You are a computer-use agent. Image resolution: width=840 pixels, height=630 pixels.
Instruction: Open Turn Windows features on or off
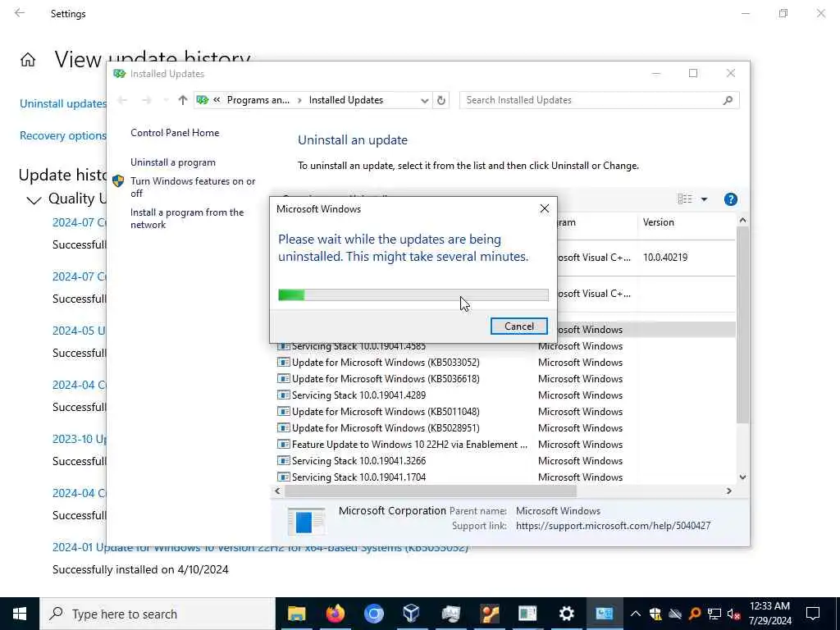click(x=193, y=187)
